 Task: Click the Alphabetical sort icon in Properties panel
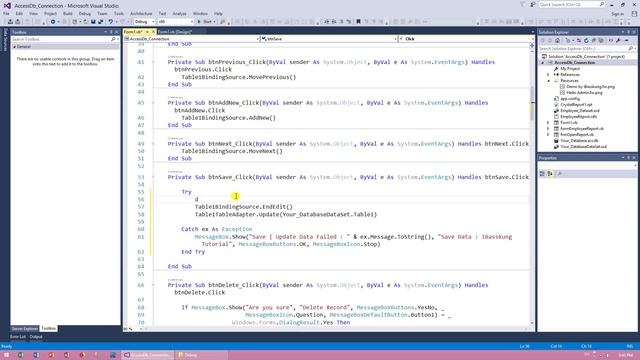click(550, 174)
